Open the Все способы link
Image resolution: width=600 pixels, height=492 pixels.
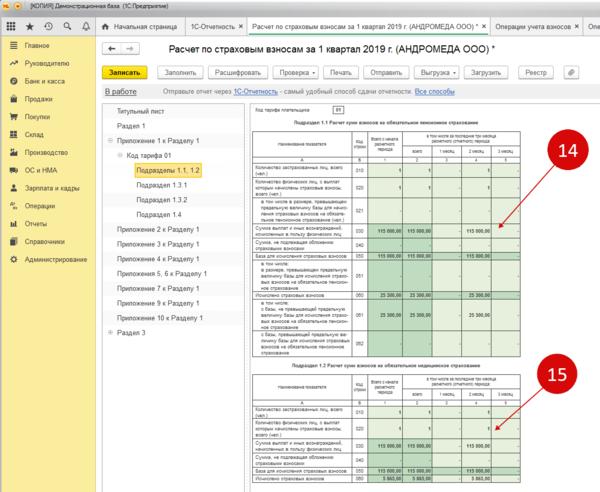435,92
